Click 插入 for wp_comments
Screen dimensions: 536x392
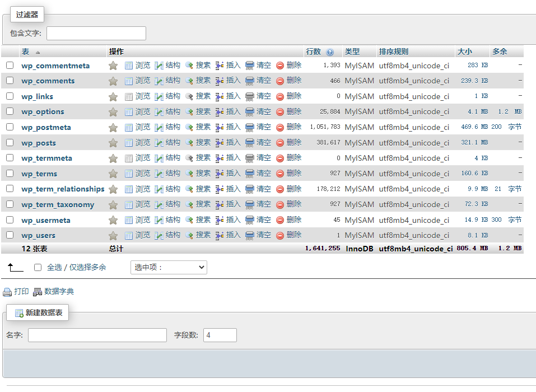click(234, 81)
